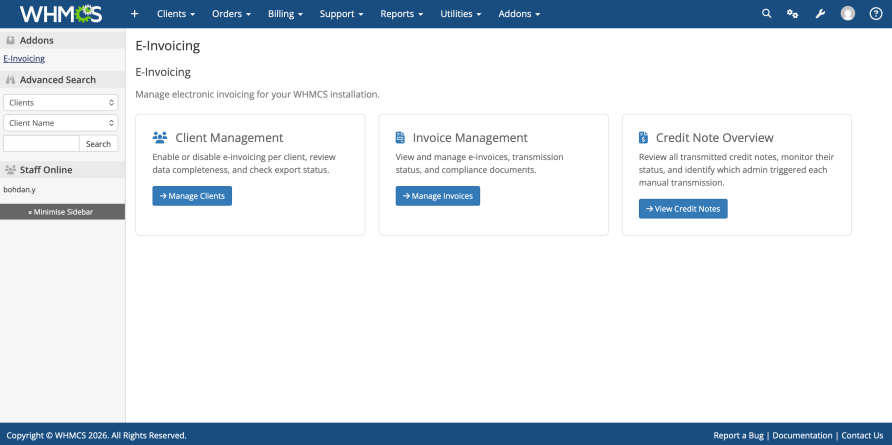Click the Staff Online group icon
This screenshot has width=892, height=445.
[x=10, y=170]
